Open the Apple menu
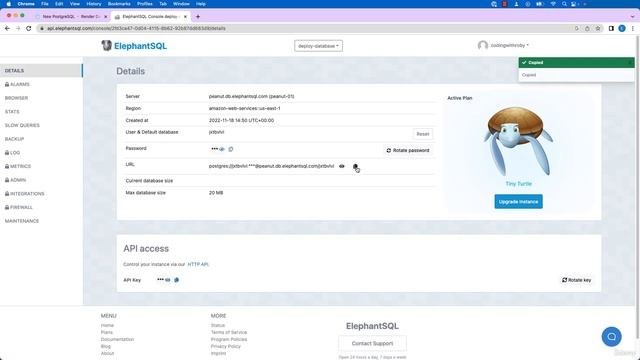640x360 pixels. (x=9, y=4)
